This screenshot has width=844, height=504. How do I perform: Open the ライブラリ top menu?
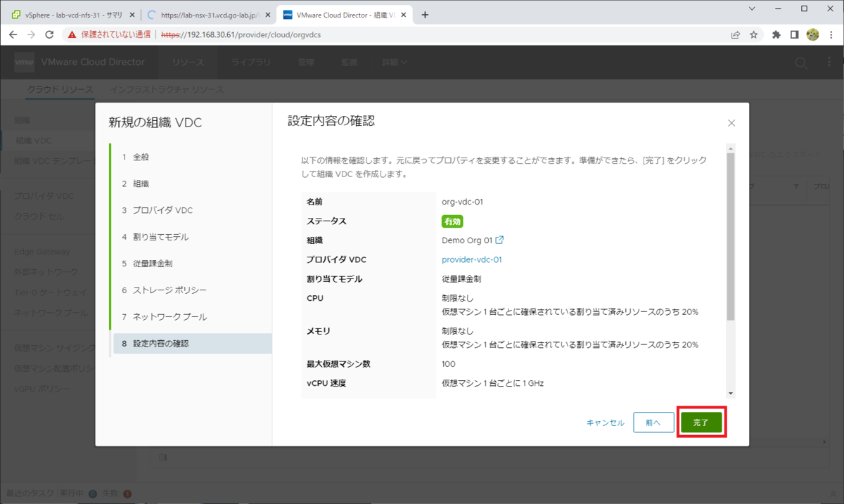[x=251, y=63]
